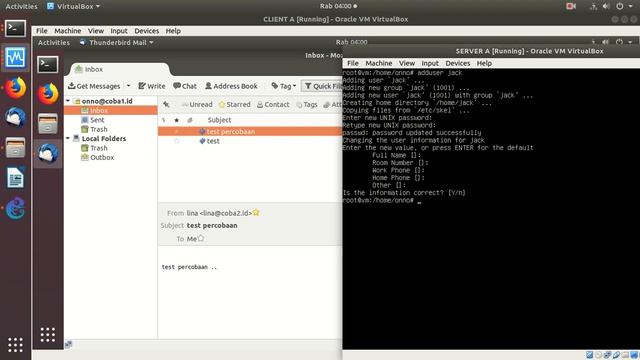Viewport: 640px width, 360px height.
Task: Click sender lina <lina@coba2.id>
Action: click(x=219, y=213)
